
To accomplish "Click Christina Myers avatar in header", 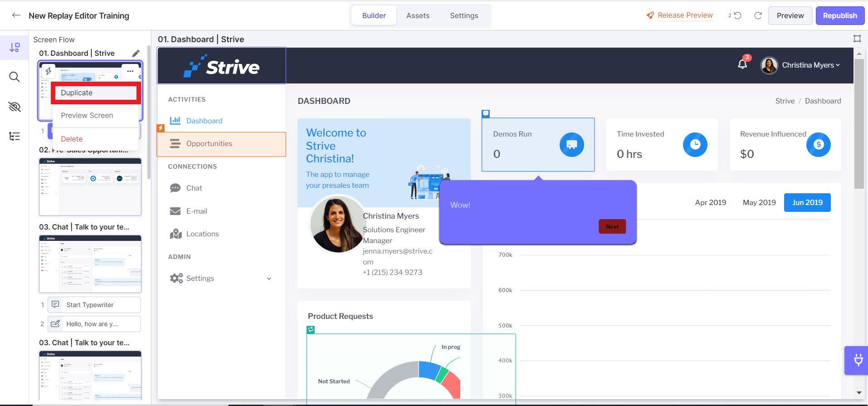I will click(x=769, y=65).
